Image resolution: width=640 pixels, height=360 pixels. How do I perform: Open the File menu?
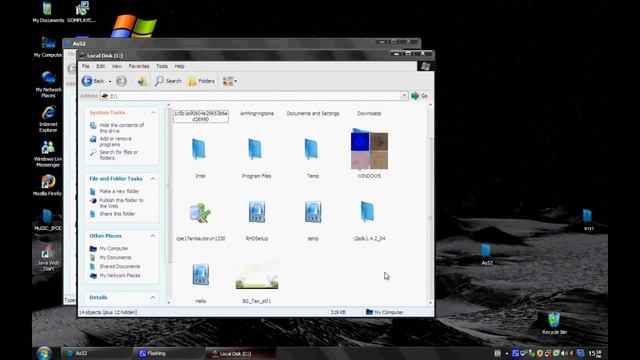(86, 66)
